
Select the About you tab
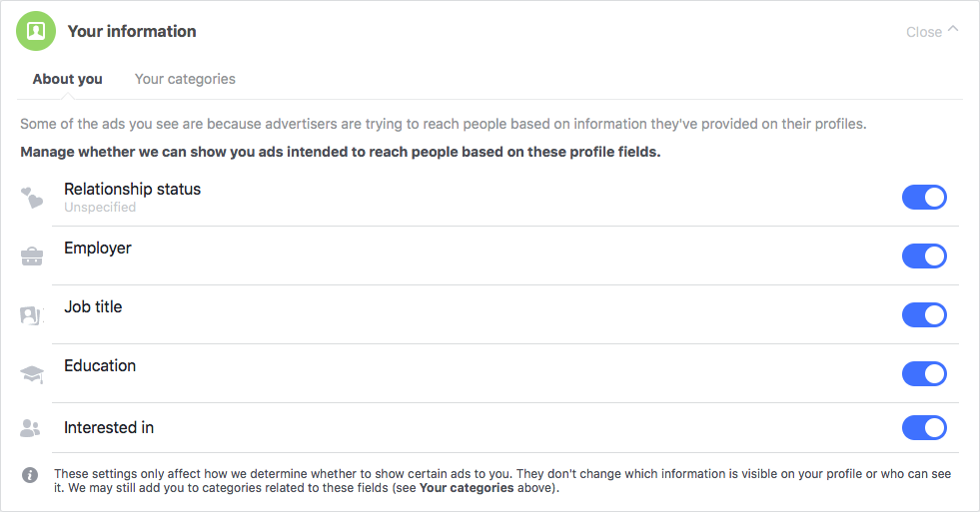click(x=67, y=79)
